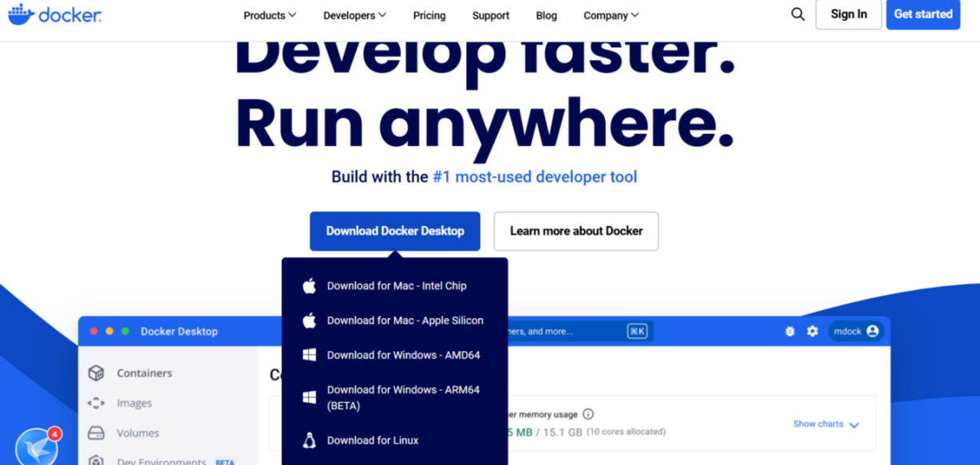This screenshot has height=465, width=980.
Task: Click the Volumes drive icon in sidebar
Action: tap(96, 433)
